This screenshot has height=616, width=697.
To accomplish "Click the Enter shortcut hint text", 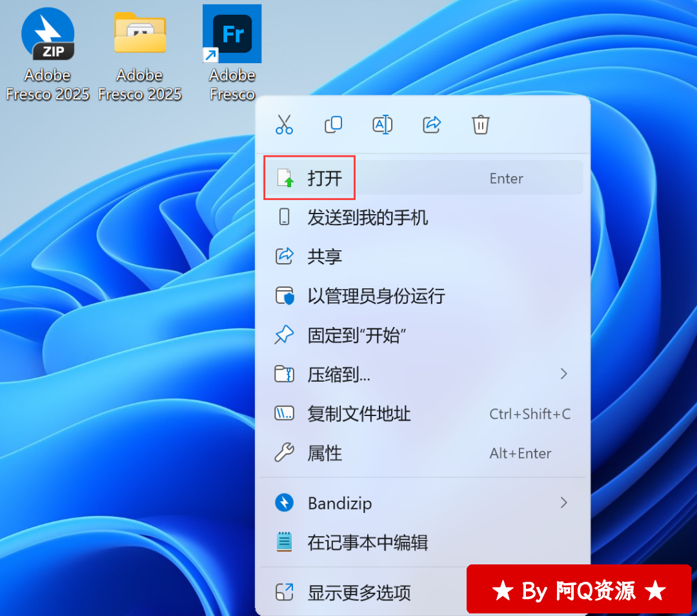I will pos(507,179).
